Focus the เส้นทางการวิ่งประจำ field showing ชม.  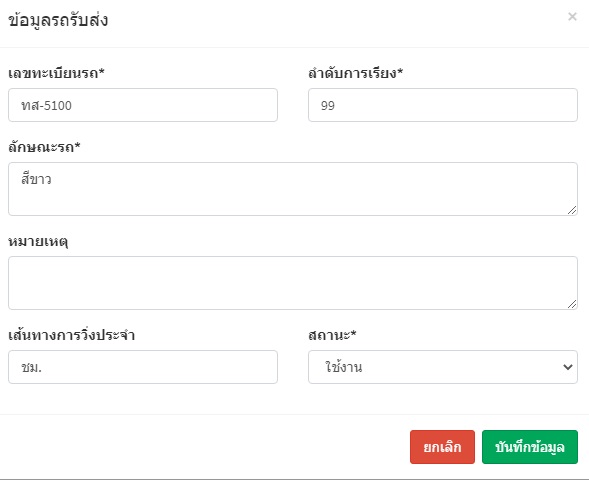tap(143, 367)
